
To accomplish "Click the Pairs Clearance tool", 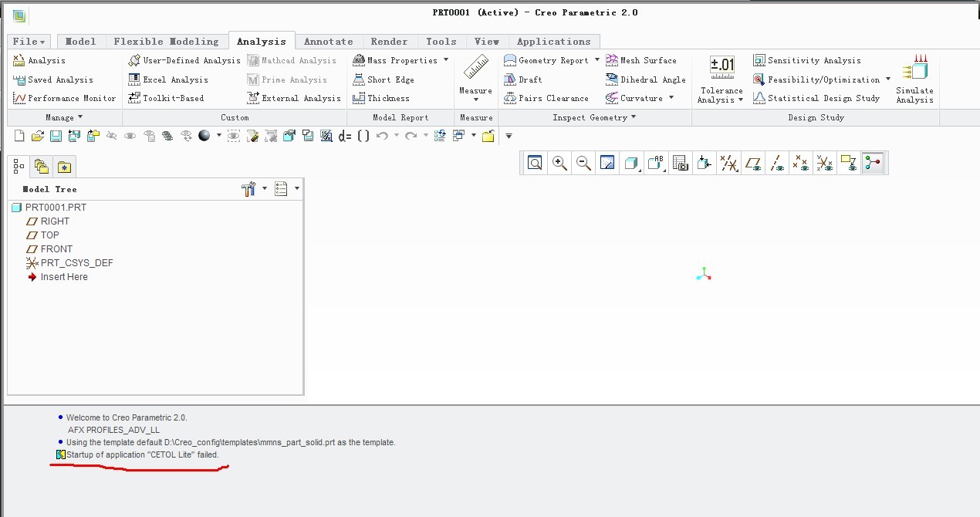I will (x=546, y=98).
